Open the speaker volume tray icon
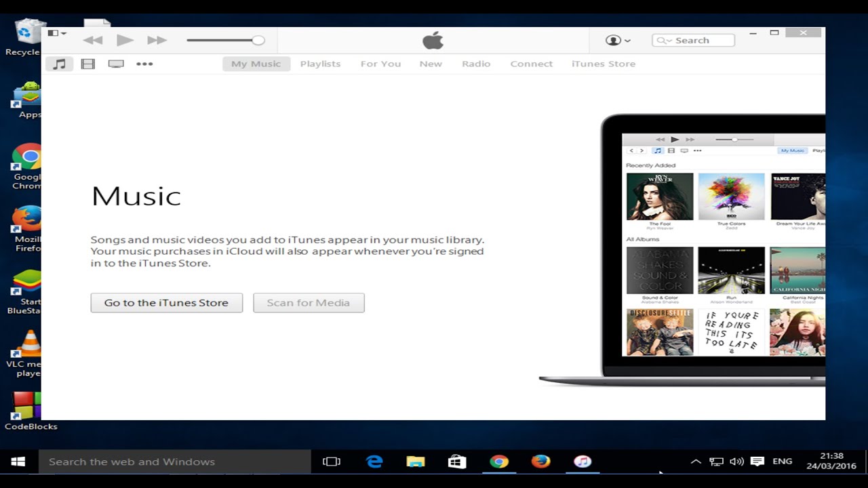 pos(736,462)
